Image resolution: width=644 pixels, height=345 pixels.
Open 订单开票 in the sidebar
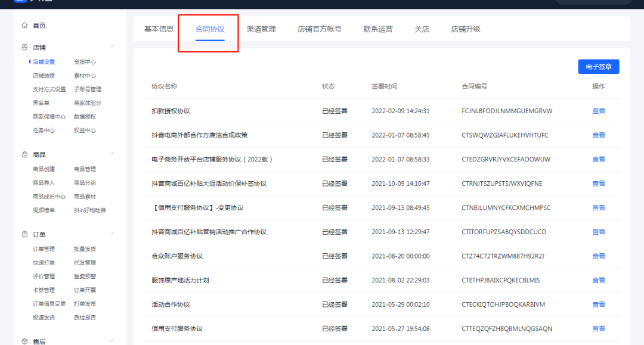pyautogui.click(x=85, y=290)
